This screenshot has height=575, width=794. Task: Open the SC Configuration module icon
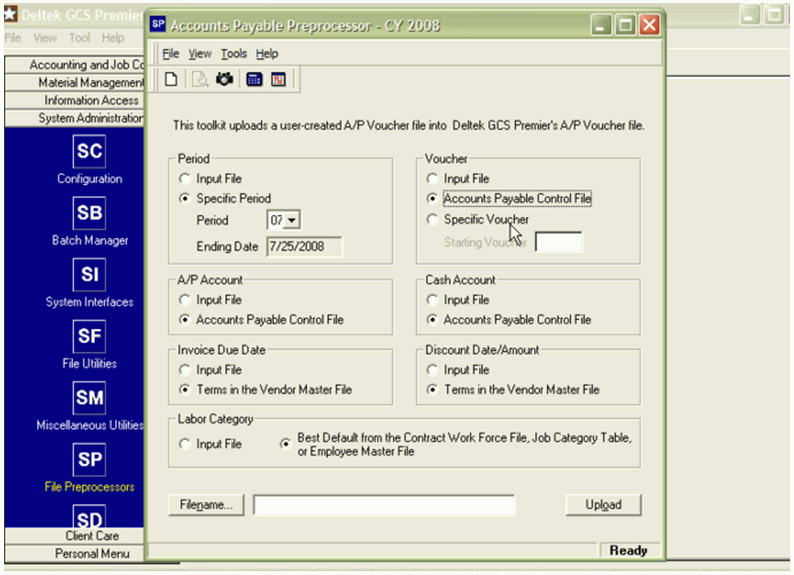89,151
